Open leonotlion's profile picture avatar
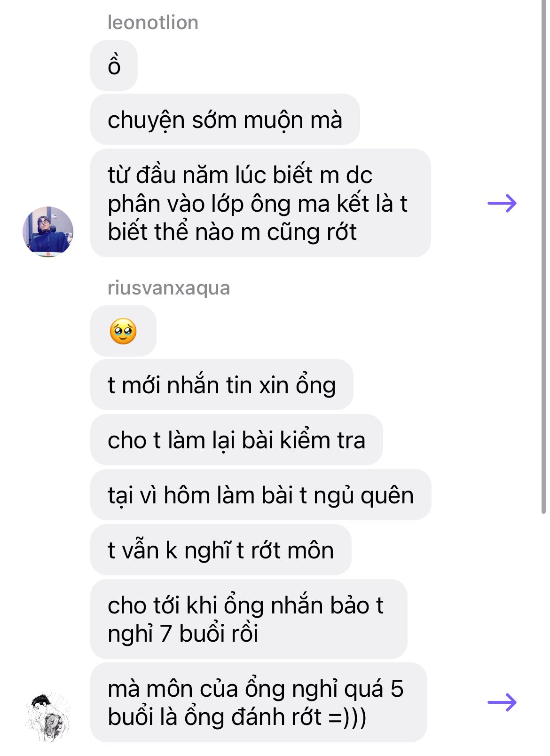 click(x=48, y=231)
